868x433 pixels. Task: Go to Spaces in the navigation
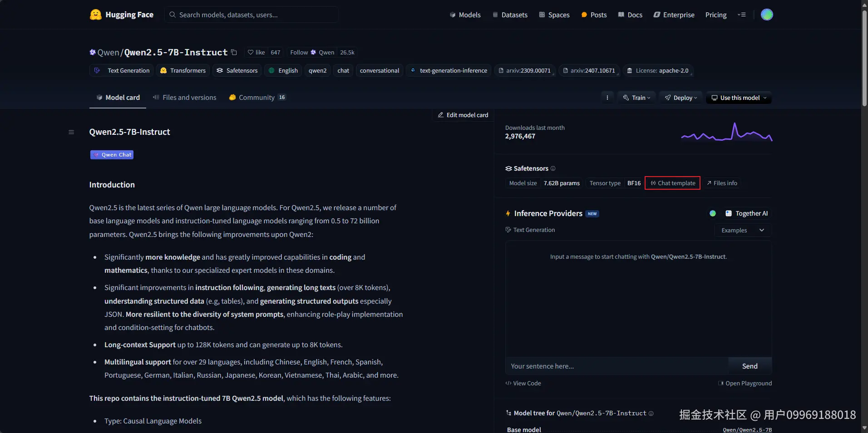554,15
